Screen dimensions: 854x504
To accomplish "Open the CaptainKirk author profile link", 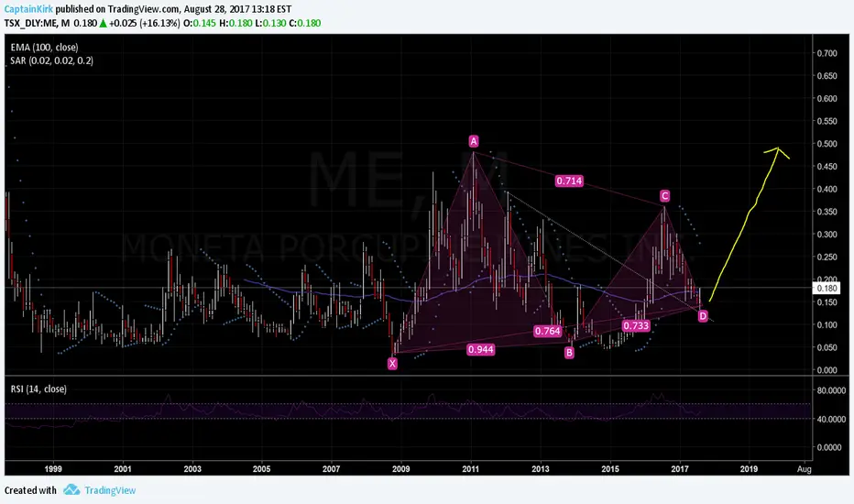I will pyautogui.click(x=29, y=9).
